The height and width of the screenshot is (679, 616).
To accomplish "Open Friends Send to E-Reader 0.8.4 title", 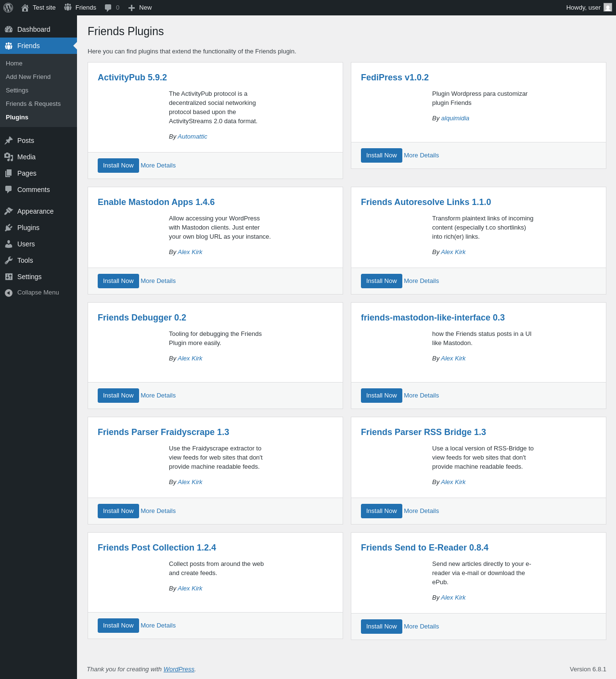I will pos(424,548).
